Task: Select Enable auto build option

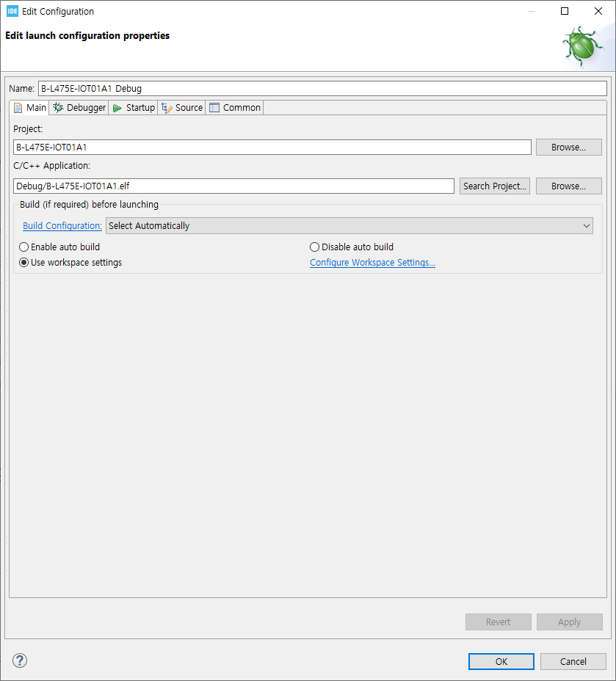Action: (59, 247)
